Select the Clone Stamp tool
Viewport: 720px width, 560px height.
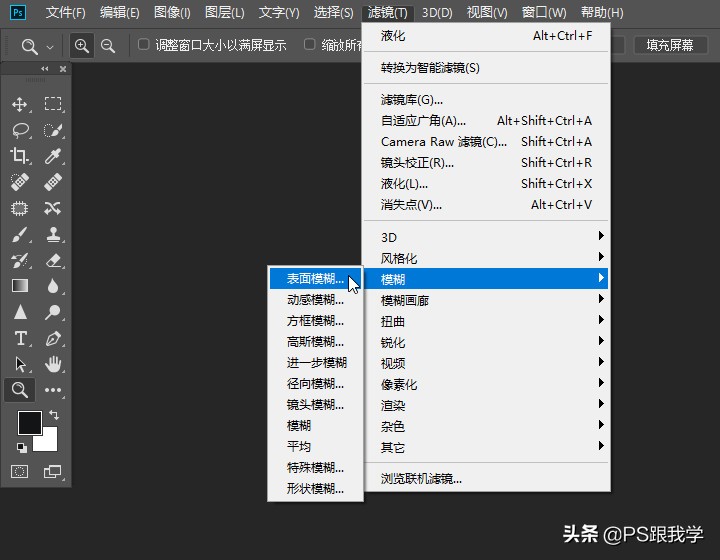[53, 235]
